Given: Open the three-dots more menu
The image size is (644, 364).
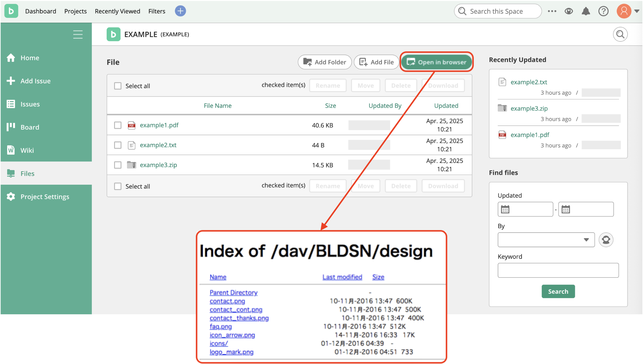Looking at the screenshot, I should [x=552, y=11].
